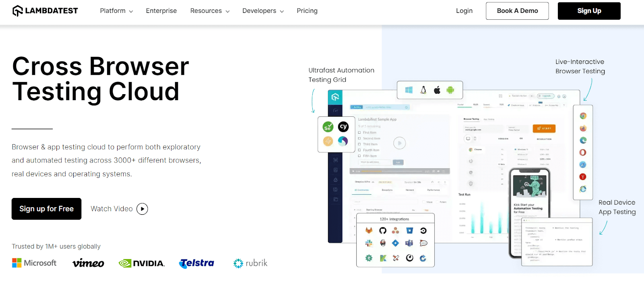Click the green Katalon K icon

383,258
